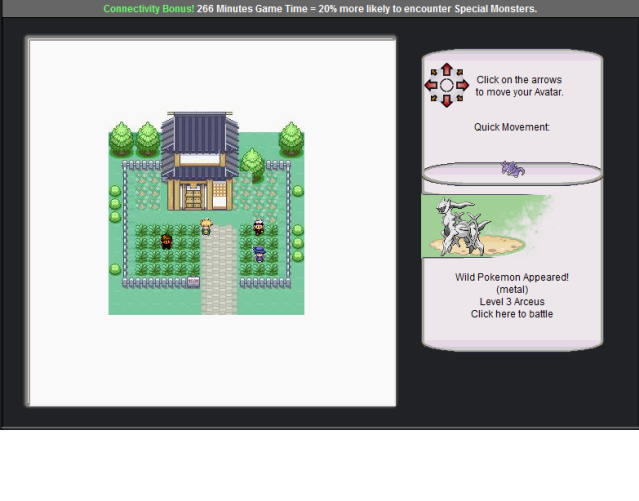
Task: Click the signpost by the fence
Action: [193, 282]
